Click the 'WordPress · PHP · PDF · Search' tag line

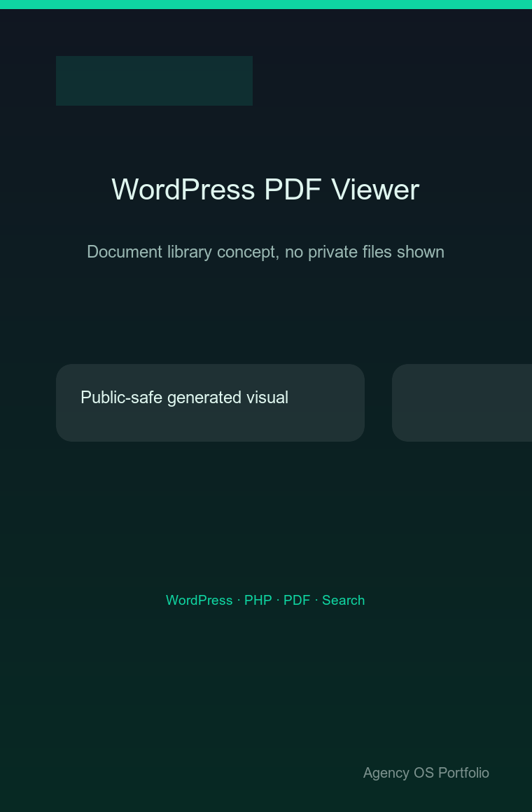point(265,600)
